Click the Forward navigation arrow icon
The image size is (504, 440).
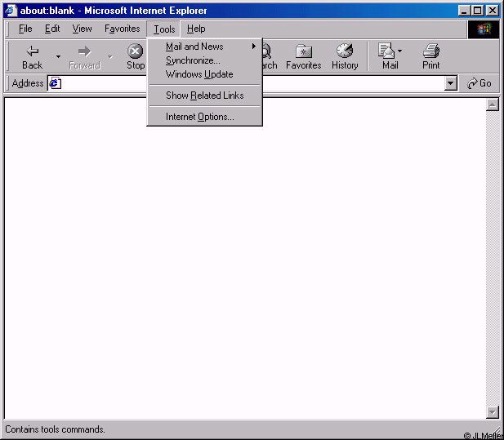84,51
